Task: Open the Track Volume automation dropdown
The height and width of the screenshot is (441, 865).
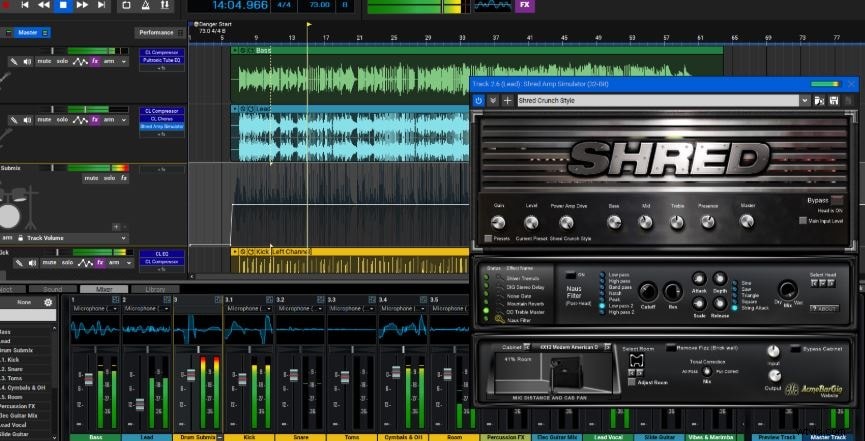Action: 64,238
